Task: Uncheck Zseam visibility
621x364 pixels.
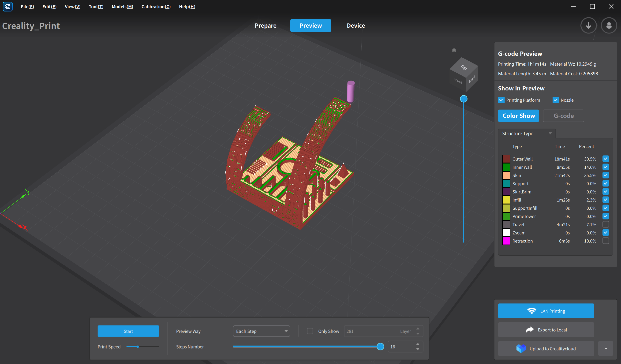Action: (606, 233)
